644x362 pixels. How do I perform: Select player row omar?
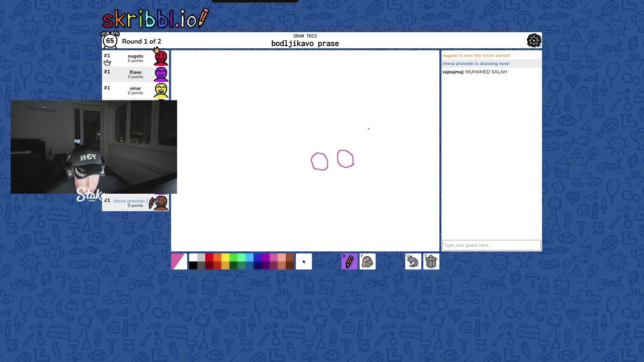[136, 90]
